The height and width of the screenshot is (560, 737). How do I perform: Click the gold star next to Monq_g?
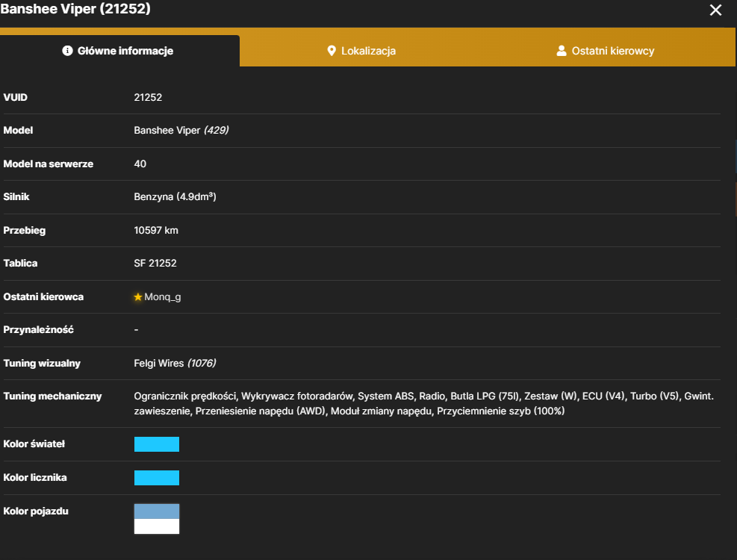click(x=137, y=296)
